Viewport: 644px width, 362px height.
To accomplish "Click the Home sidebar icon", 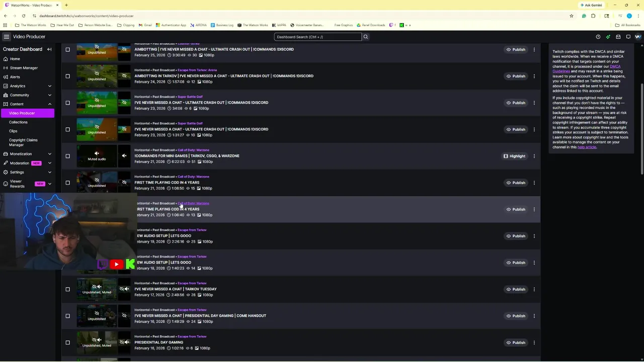I will click(6, 59).
